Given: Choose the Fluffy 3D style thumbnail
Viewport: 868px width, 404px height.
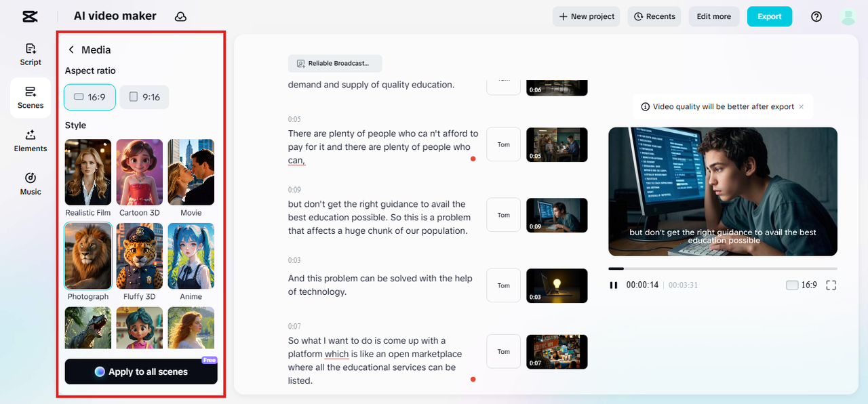Looking at the screenshot, I should [x=140, y=256].
